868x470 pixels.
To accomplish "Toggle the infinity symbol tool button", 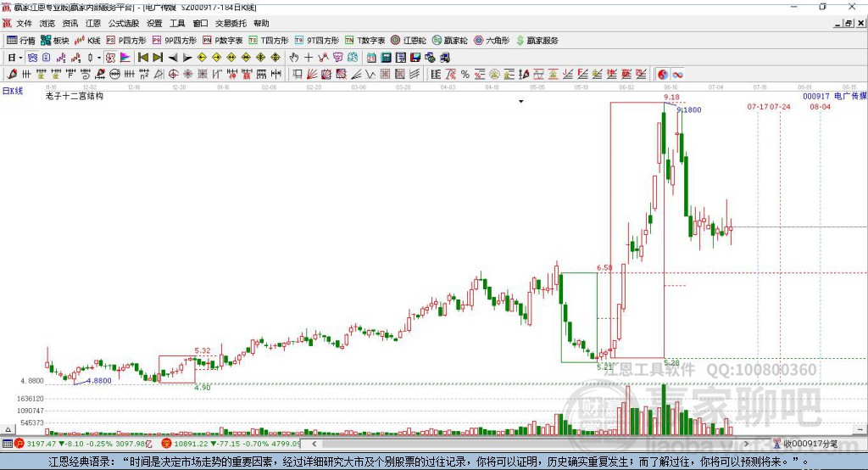I will [x=677, y=75].
